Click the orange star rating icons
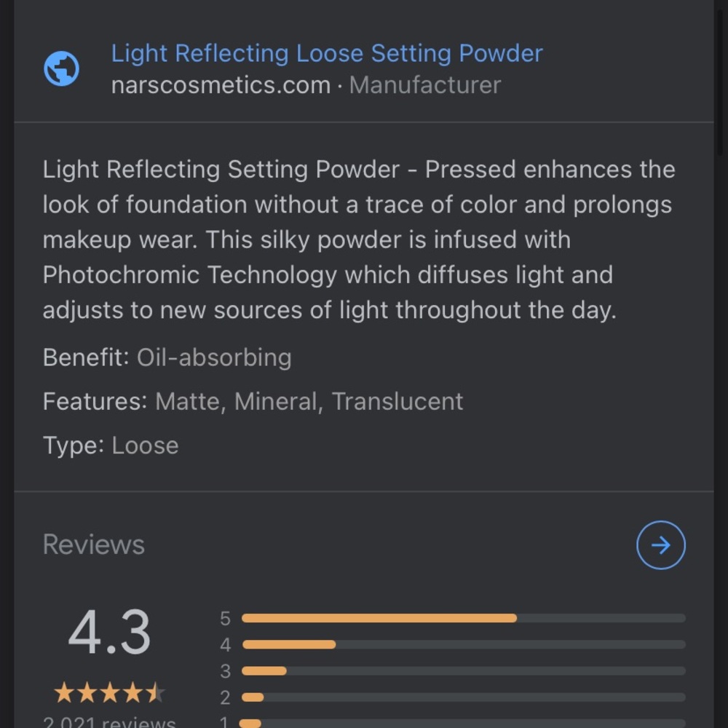 (109, 692)
